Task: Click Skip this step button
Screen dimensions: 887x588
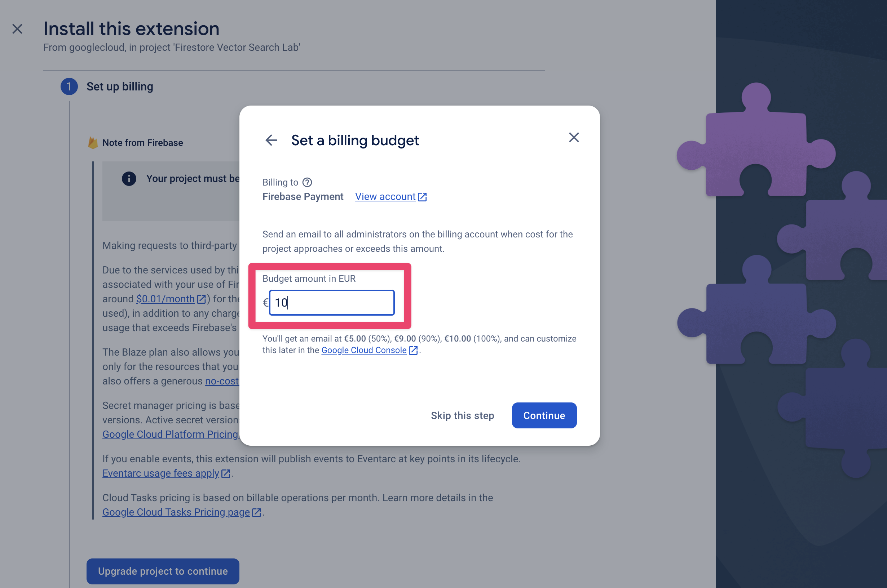Action: point(462,415)
